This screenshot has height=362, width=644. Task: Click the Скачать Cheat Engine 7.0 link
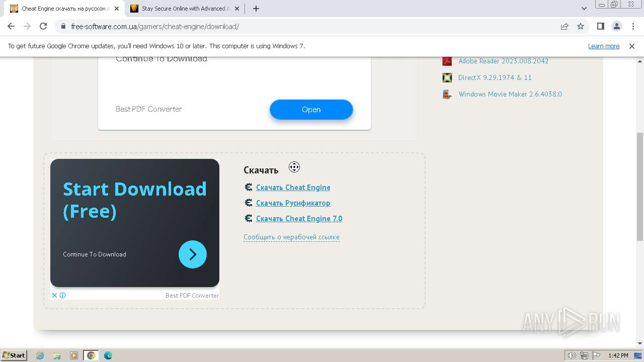299,219
